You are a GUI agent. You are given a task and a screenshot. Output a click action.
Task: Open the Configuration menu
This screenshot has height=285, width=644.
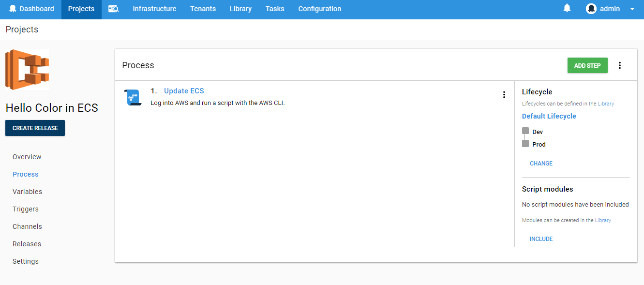point(319,9)
